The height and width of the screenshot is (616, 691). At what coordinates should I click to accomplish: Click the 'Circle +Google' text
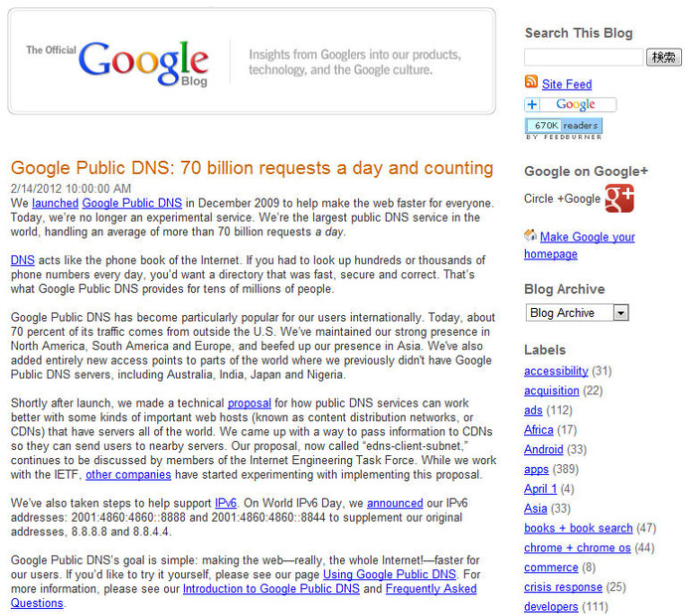(x=562, y=199)
